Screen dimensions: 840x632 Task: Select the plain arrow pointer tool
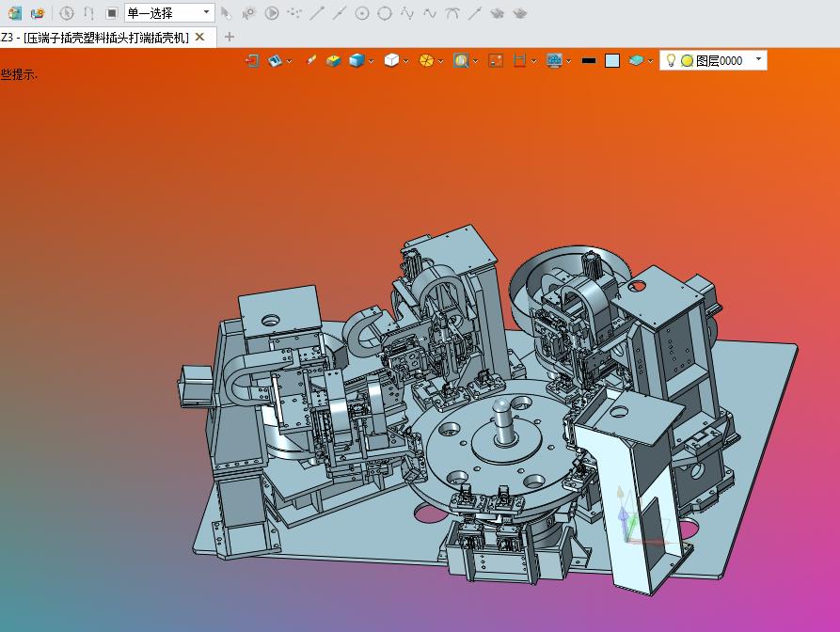click(x=227, y=13)
